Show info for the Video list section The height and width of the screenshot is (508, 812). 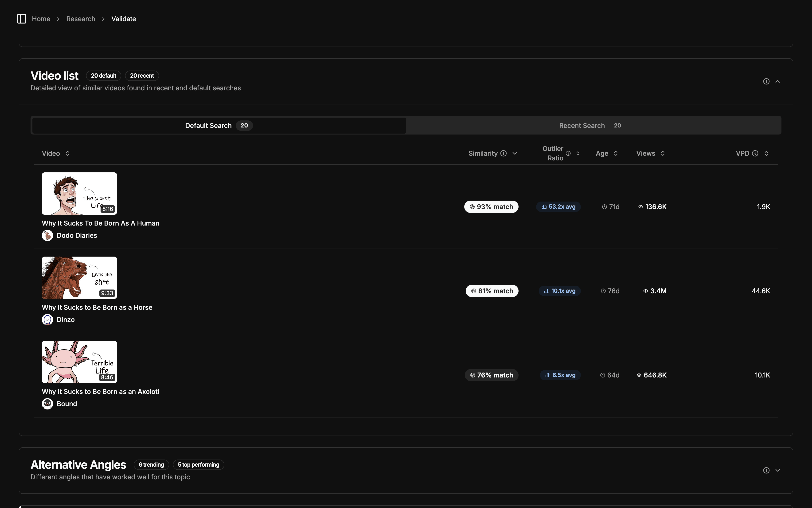point(766,81)
